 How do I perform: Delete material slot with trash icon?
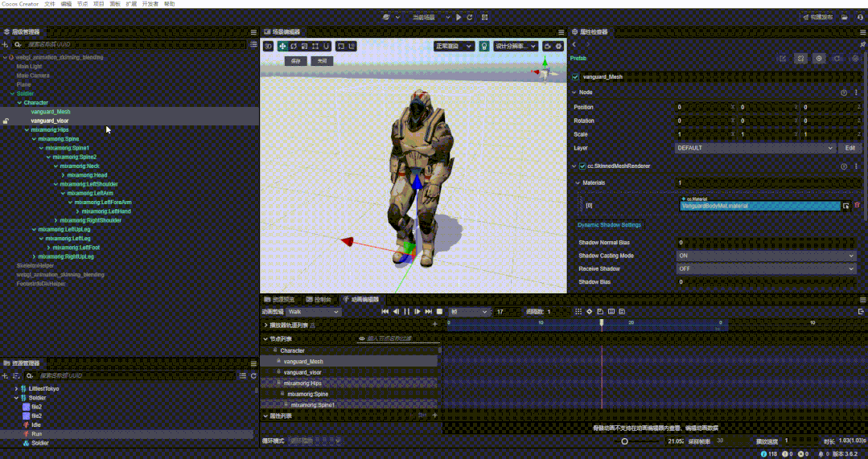858,205
